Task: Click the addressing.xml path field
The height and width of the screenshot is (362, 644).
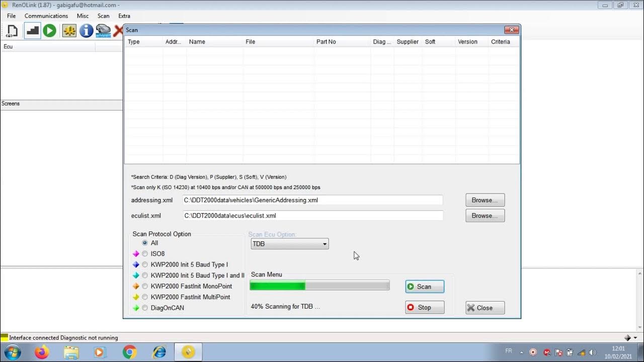Action: pyautogui.click(x=313, y=200)
